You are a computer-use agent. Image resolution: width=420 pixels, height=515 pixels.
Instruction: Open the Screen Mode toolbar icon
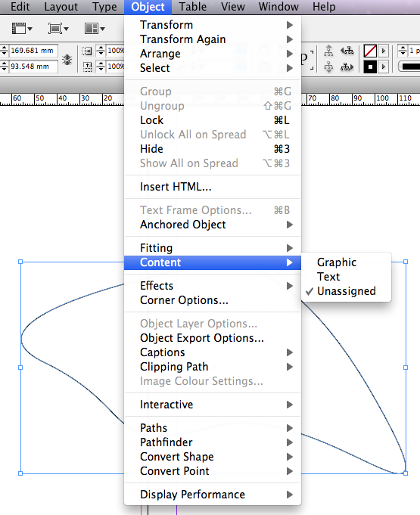pyautogui.click(x=58, y=29)
